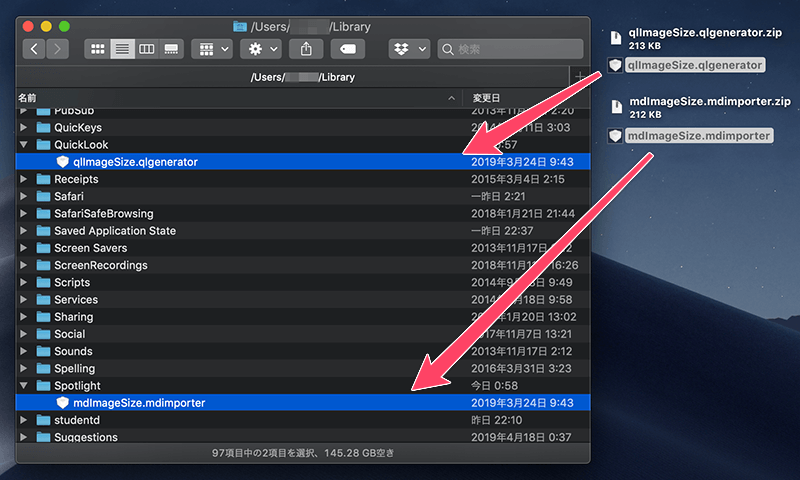
Task: Select the mdImageSize.mdimporter row in Spotlight
Action: click(x=303, y=403)
